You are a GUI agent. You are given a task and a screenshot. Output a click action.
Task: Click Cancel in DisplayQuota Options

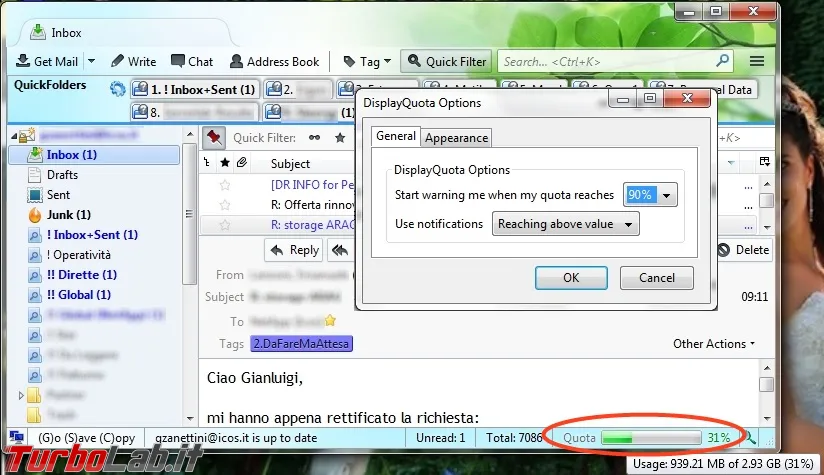click(x=657, y=277)
